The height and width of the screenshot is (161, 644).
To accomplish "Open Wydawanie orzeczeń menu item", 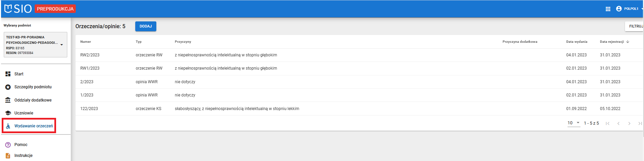I will click(x=33, y=126).
